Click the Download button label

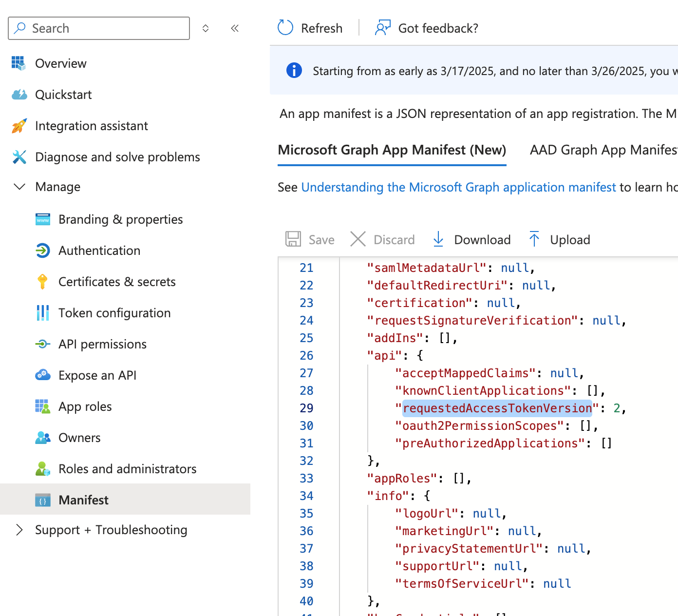[482, 240]
